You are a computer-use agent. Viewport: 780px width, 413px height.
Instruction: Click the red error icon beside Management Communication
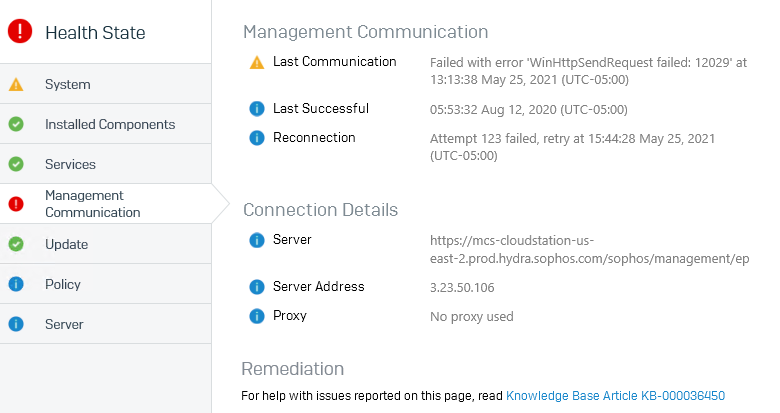[16, 204]
